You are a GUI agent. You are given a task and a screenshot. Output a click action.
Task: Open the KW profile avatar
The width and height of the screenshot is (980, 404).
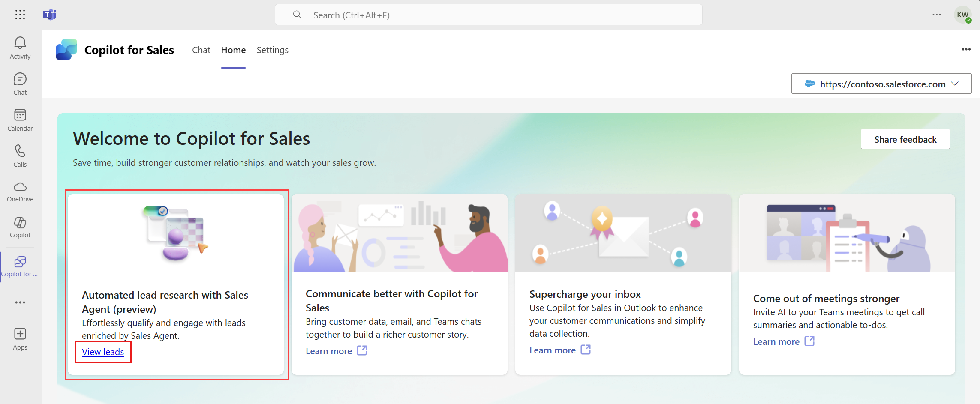point(963,15)
